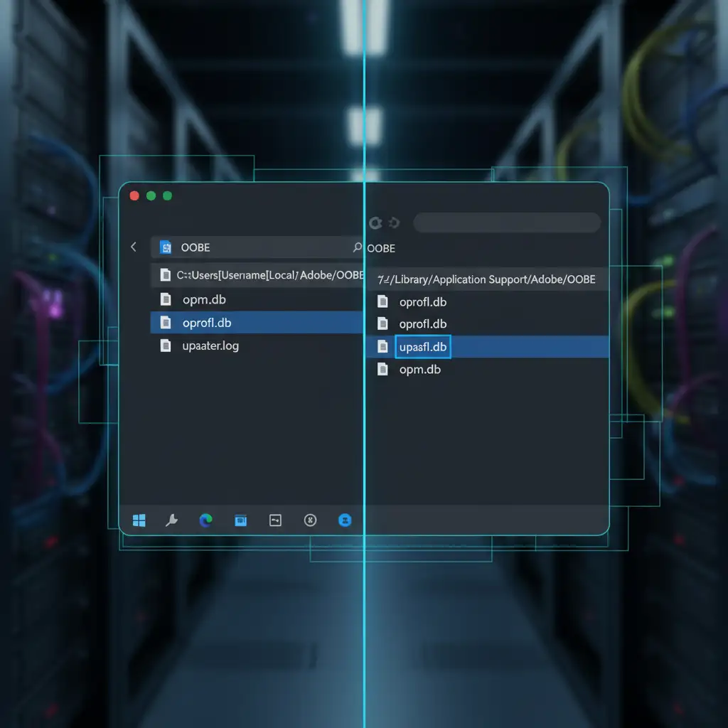Click the white square key icon in taskbar

point(275,520)
